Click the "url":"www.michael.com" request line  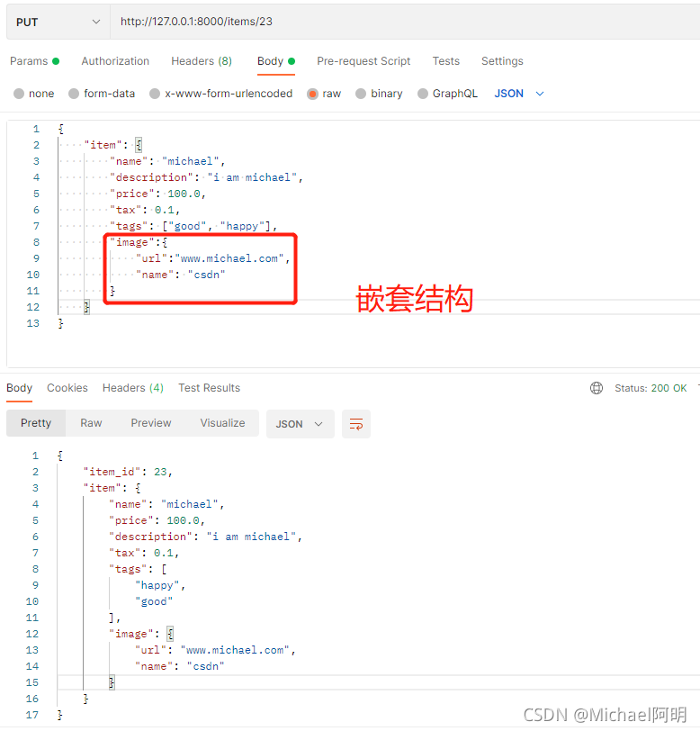(213, 258)
